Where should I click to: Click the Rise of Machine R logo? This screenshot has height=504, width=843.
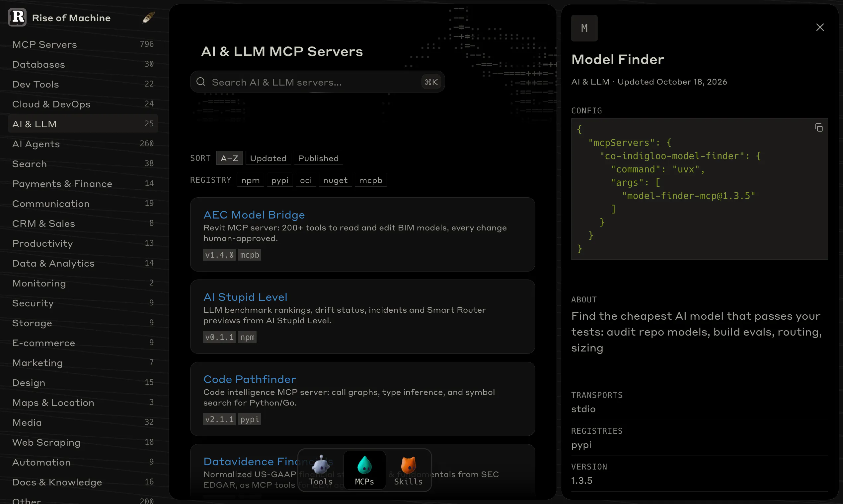(17, 17)
